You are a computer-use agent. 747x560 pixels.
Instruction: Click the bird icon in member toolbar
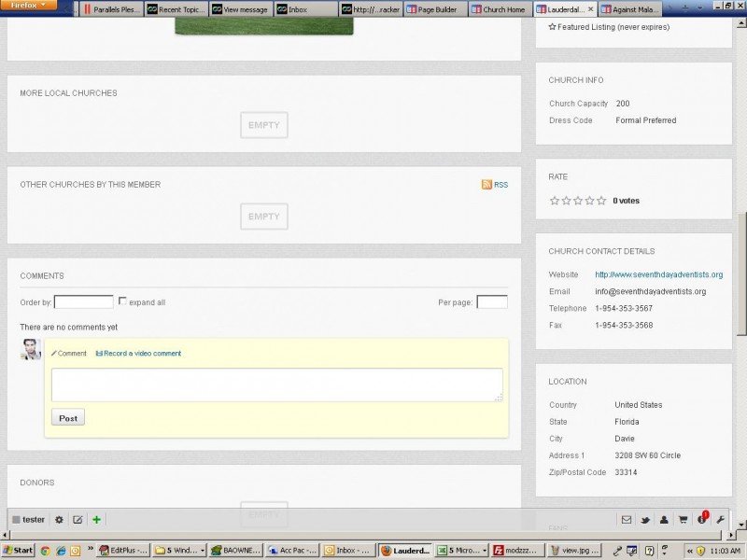click(645, 520)
